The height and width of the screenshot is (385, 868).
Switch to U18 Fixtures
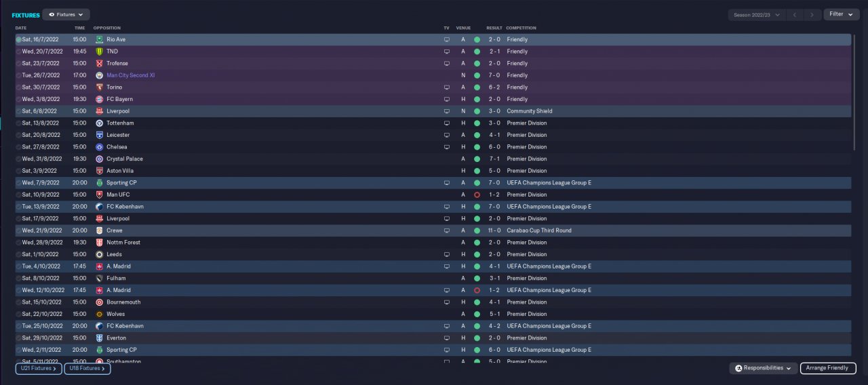point(87,368)
